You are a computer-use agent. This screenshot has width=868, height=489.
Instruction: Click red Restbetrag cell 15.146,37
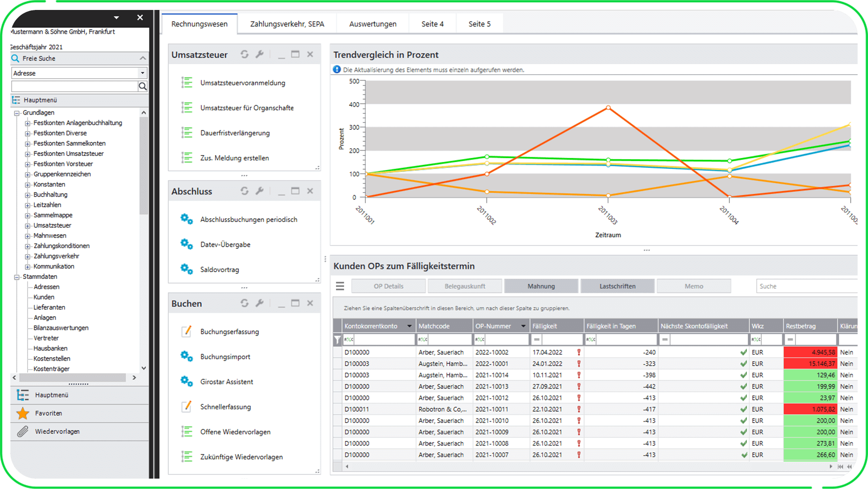810,363
